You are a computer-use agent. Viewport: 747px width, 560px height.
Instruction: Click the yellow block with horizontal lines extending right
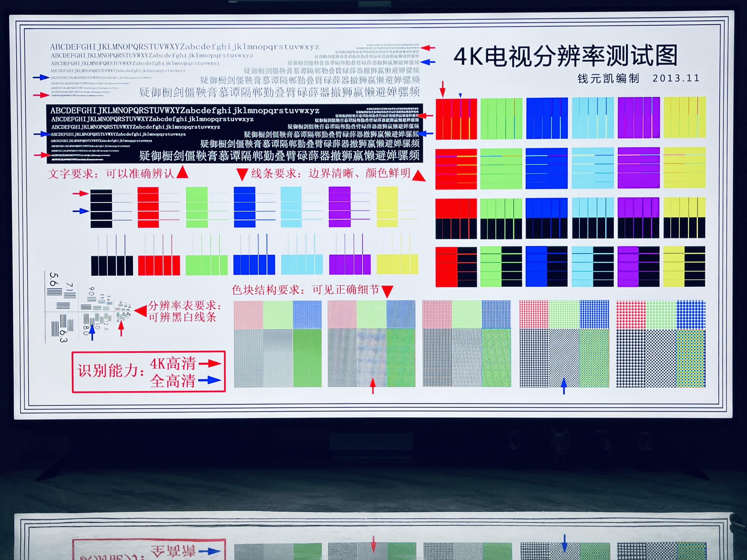click(387, 207)
